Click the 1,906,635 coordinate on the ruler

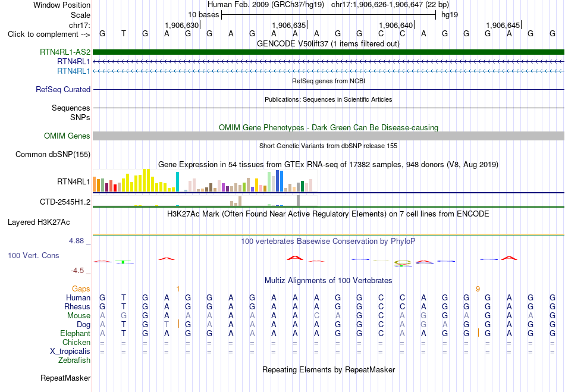point(289,25)
